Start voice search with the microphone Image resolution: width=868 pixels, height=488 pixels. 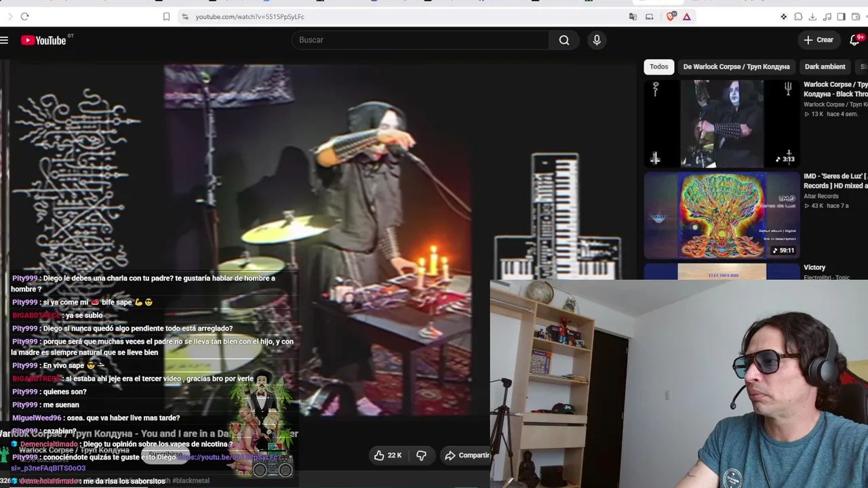(597, 40)
